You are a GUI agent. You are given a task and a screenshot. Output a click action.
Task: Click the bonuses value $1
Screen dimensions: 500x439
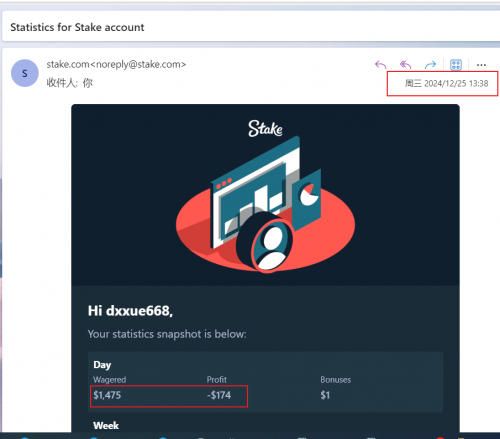click(325, 395)
